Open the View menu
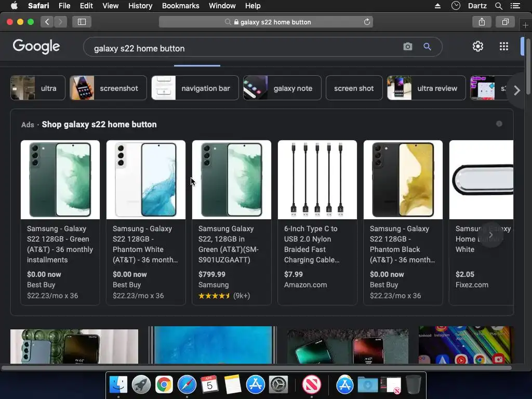 110,6
